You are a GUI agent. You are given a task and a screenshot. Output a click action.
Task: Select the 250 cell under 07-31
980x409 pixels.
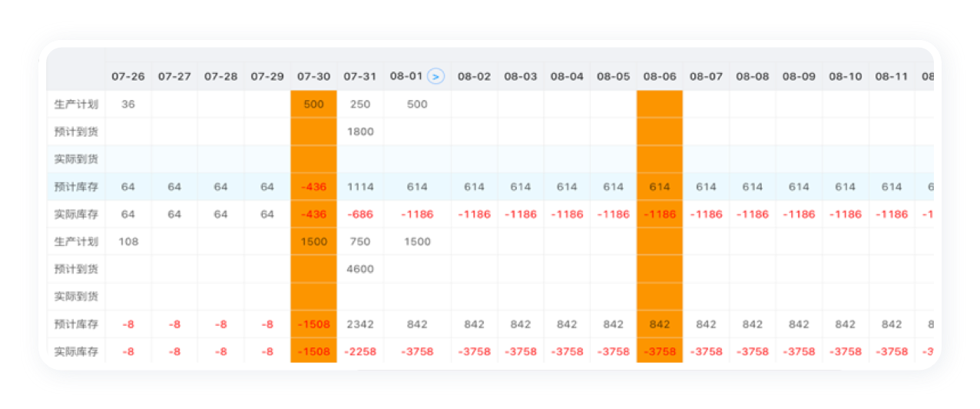[x=360, y=104]
